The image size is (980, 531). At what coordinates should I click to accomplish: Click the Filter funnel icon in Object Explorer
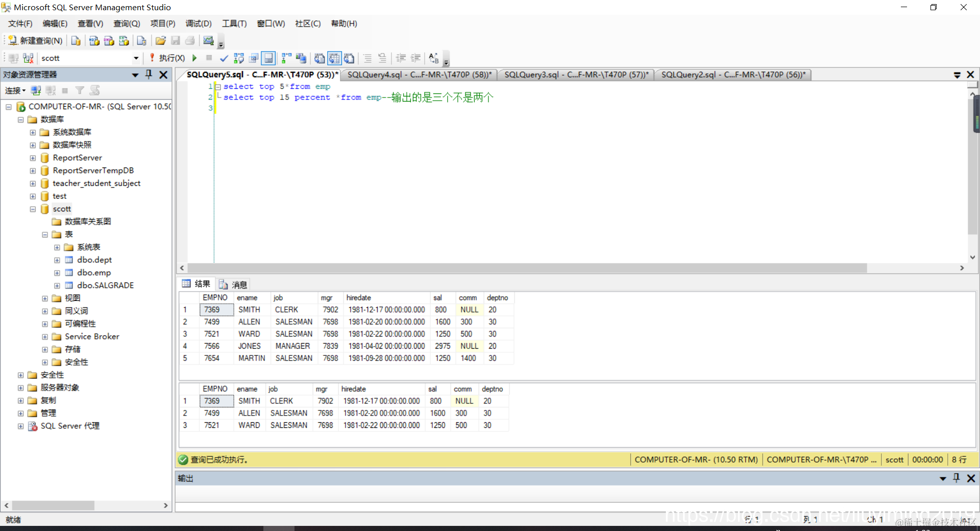coord(80,90)
